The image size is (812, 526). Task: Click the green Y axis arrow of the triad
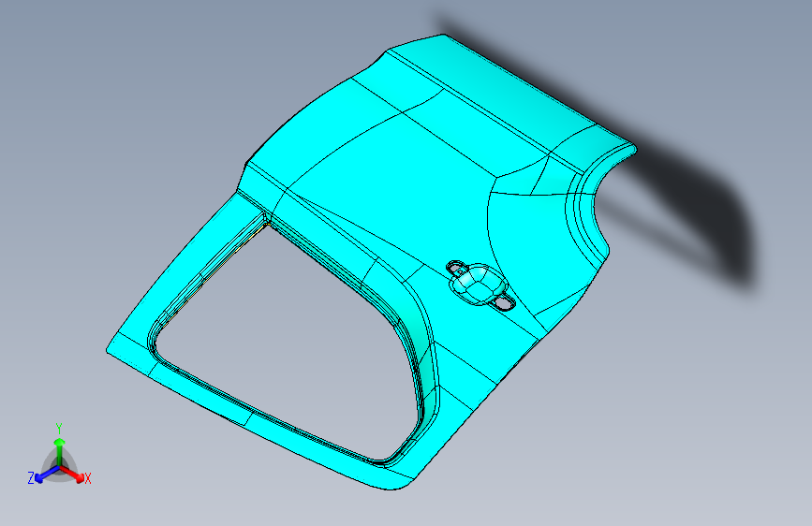[60, 451]
